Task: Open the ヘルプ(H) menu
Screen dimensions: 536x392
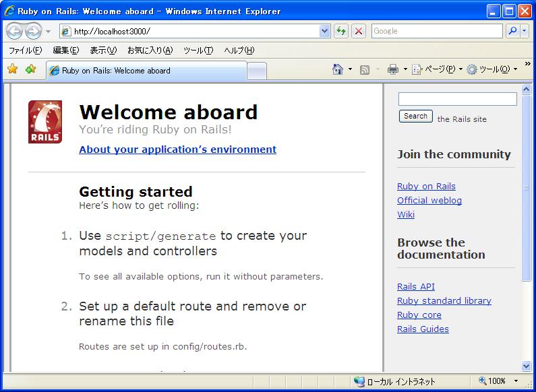Action: (239, 51)
